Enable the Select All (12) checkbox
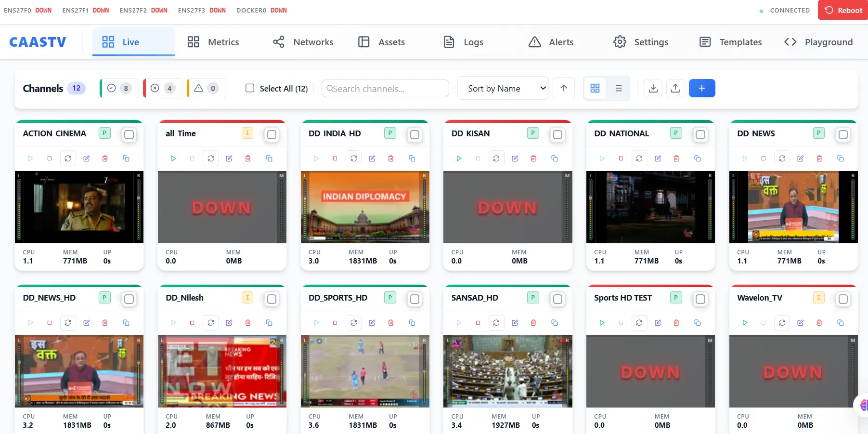Image resolution: width=868 pixels, height=434 pixels. (x=250, y=88)
